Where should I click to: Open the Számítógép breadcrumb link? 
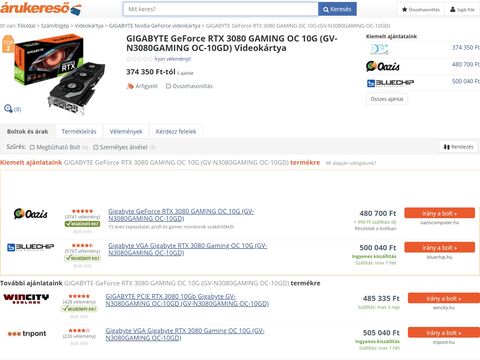(x=55, y=26)
